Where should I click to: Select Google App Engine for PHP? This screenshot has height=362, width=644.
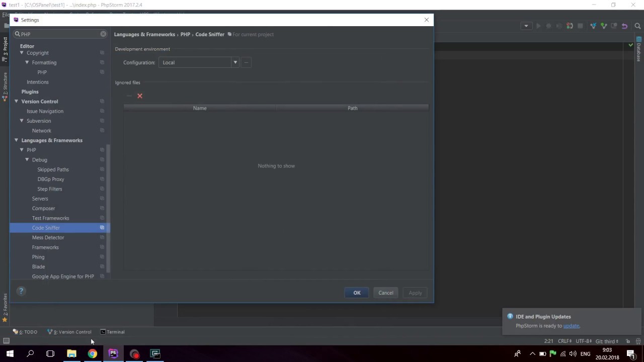[x=63, y=277]
